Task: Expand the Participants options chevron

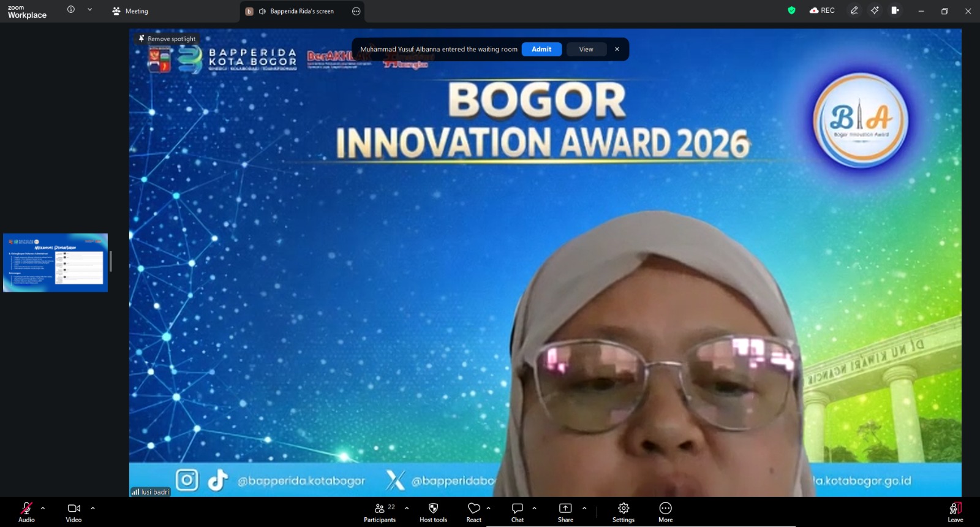Action: (407, 508)
